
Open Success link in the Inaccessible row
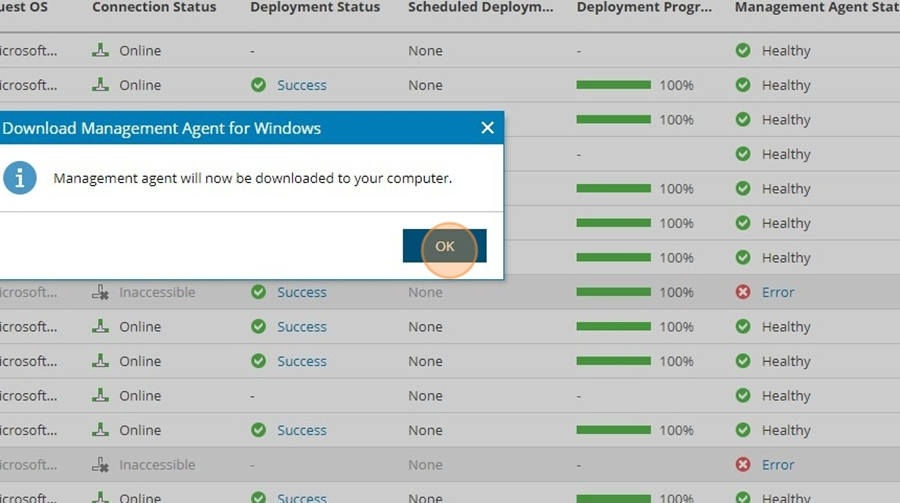point(302,292)
